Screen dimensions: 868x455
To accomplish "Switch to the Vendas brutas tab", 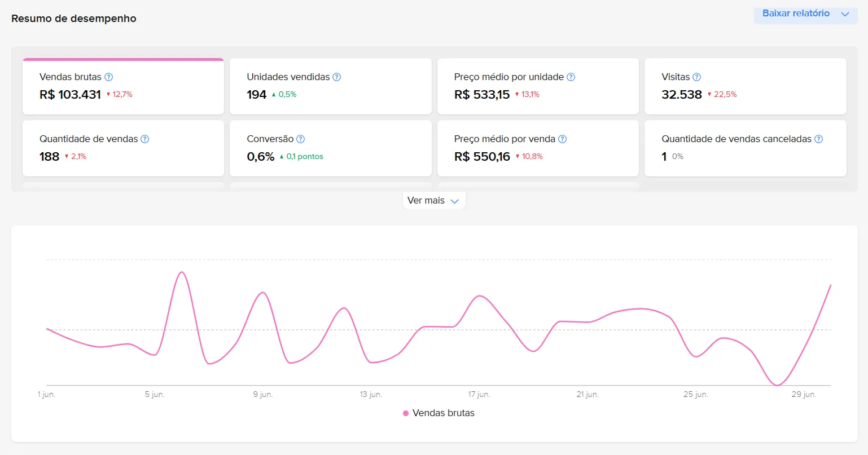I will coord(123,86).
